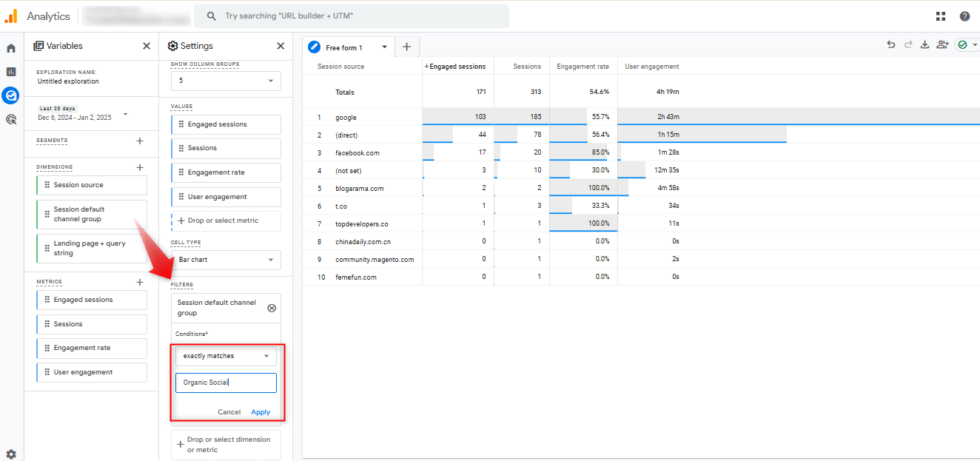Screen dimensions: 980x461
Task: Open Show column groups dropdown
Action: (226, 81)
